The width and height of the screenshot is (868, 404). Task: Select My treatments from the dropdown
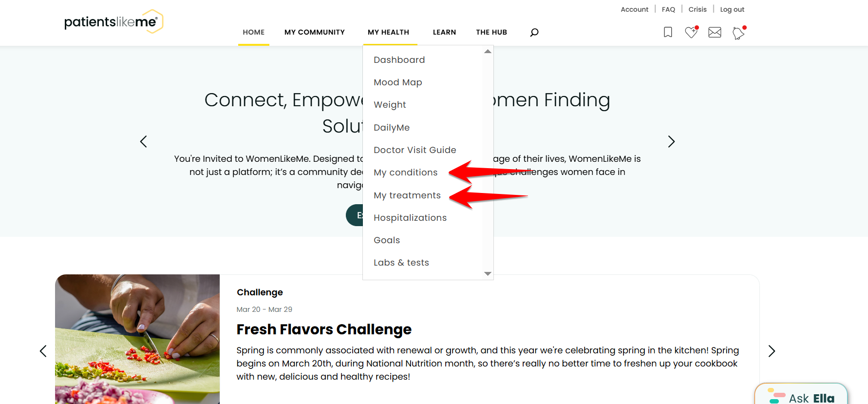(x=407, y=195)
